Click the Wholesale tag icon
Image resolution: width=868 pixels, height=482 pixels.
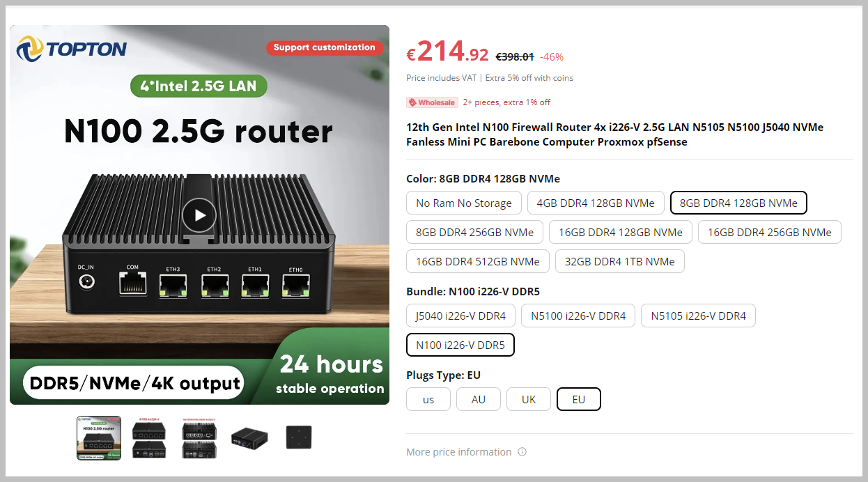[412, 102]
